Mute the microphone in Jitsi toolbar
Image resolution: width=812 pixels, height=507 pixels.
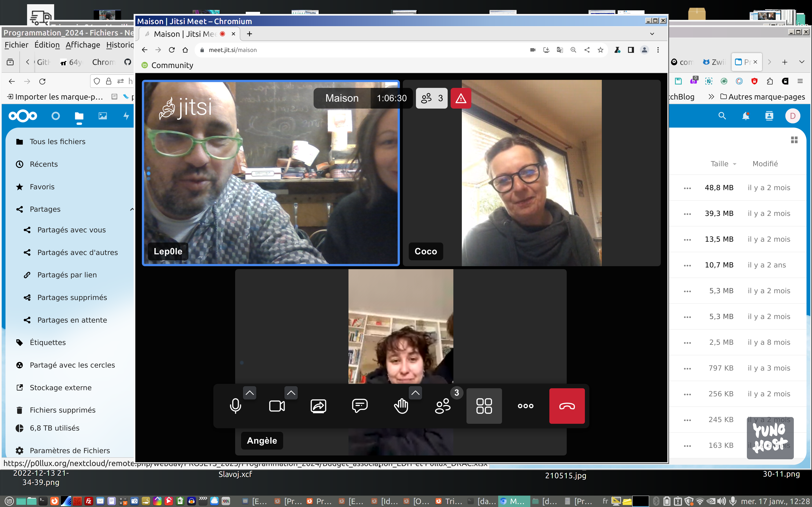tap(235, 406)
